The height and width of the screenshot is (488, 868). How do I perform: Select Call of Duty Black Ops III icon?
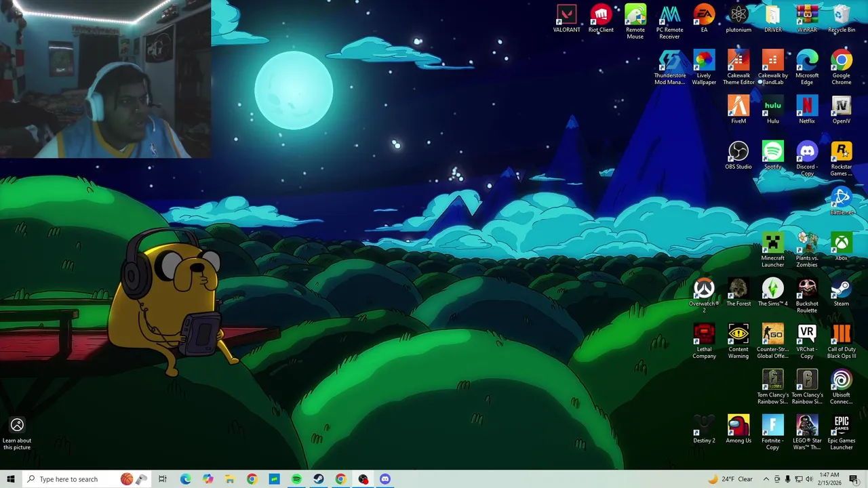pos(842,342)
